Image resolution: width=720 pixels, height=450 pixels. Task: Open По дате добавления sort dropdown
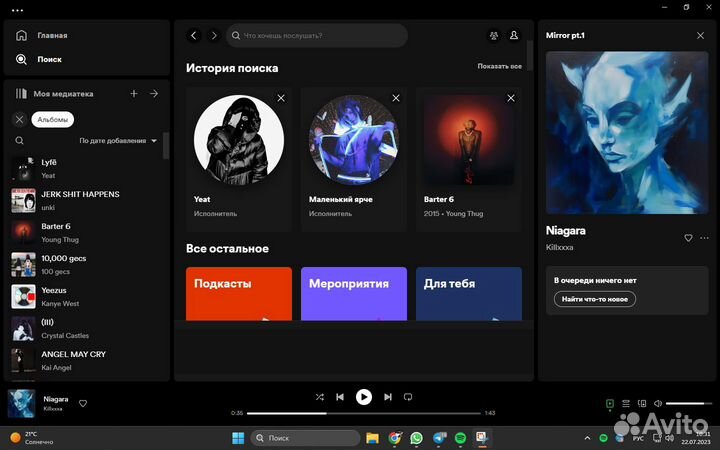coord(118,141)
